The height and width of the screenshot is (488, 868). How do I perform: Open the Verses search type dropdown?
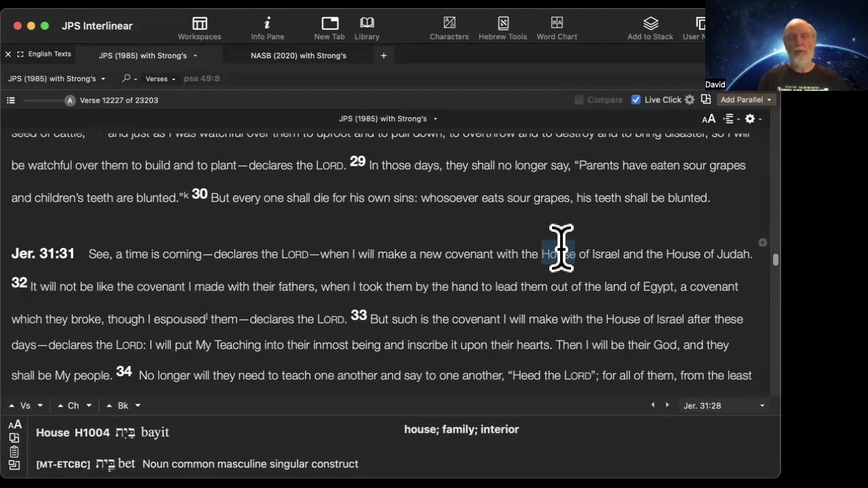[x=161, y=79]
